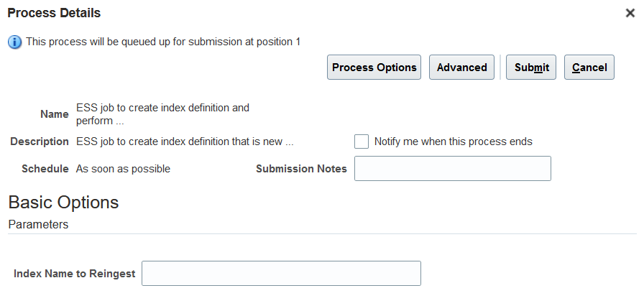
Task: Focus the Submission Notes text field
Action: [x=453, y=169]
